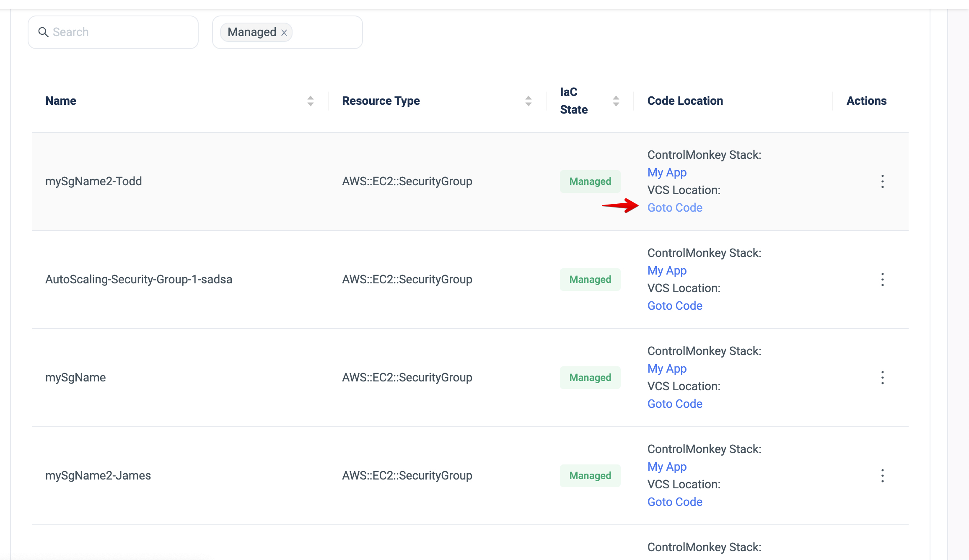Sort by IaC State column arrows
Screen dimensions: 969x560
click(x=616, y=101)
